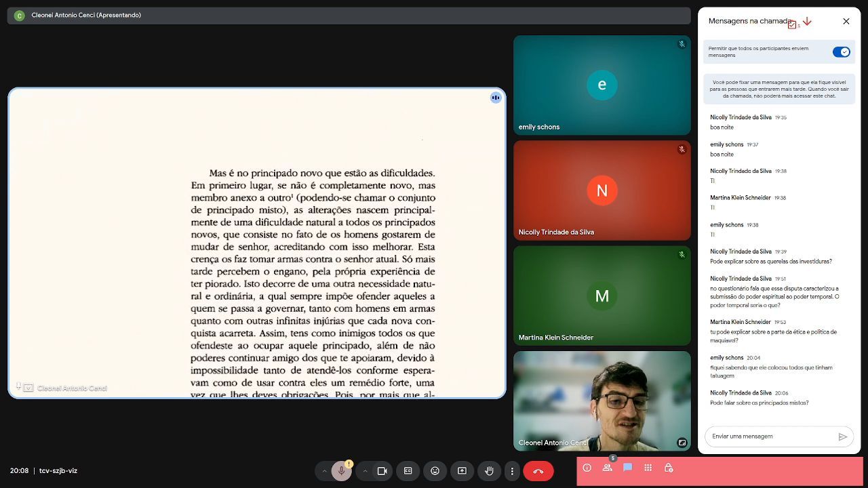
Task: Mute the microphone button
Action: (341, 471)
